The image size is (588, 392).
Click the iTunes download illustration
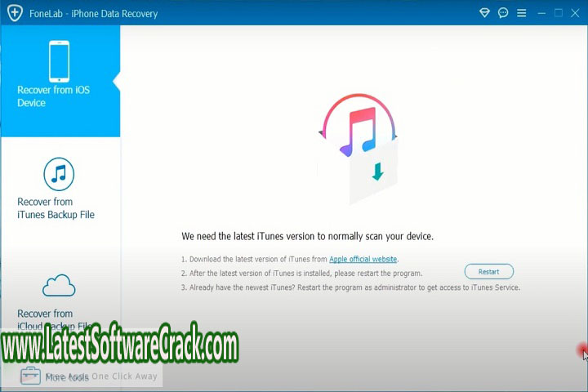(x=359, y=149)
